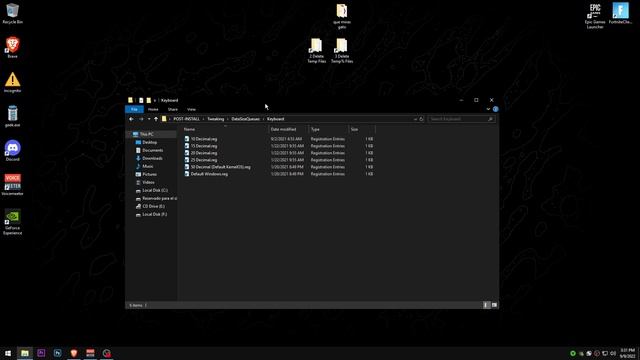Go back in File Explorer
Viewport: 640px width, 360px height.
coord(131,119)
